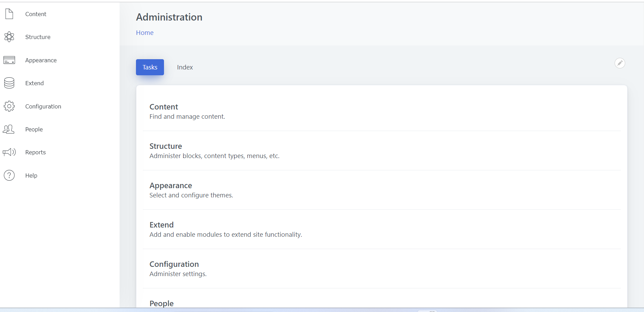Click the 'Find and manage content.' description
Image resolution: width=644 pixels, height=312 pixels.
[187, 116]
